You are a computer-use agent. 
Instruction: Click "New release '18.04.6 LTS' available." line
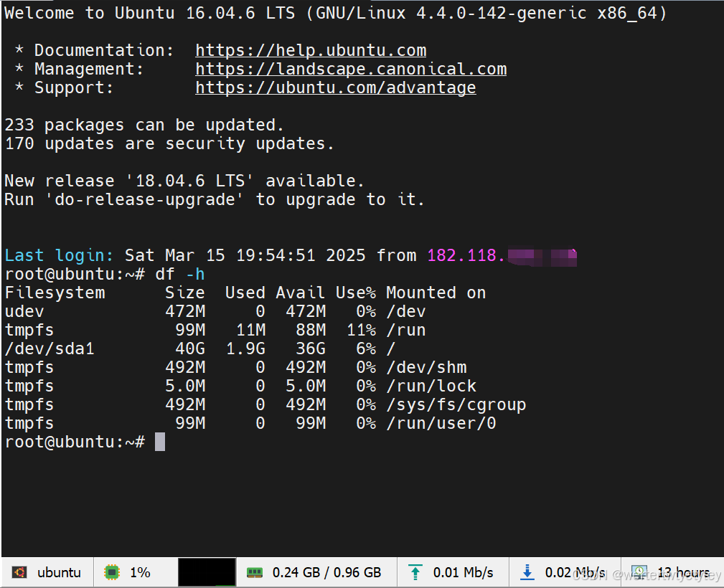tap(184, 181)
